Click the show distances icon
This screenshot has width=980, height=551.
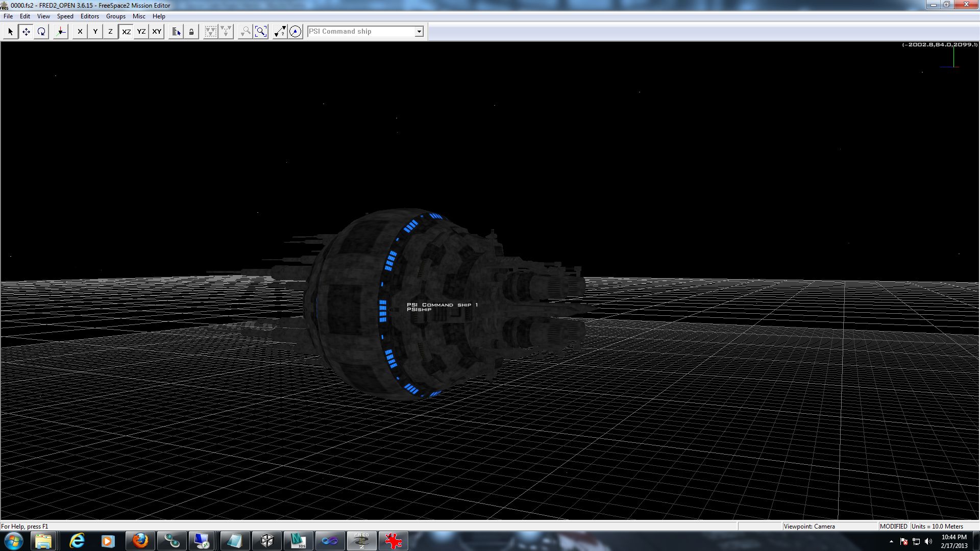point(280,32)
